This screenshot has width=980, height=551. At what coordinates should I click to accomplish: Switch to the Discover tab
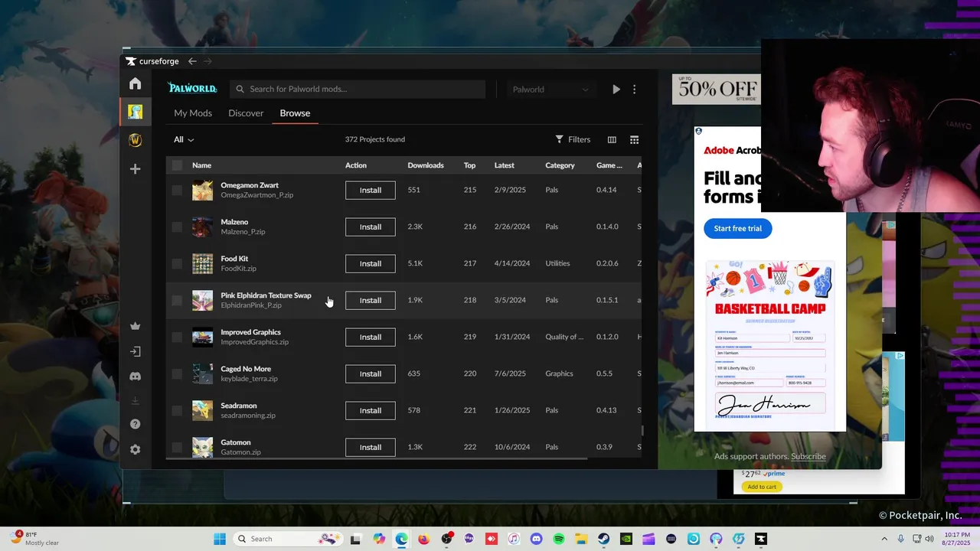pos(246,113)
